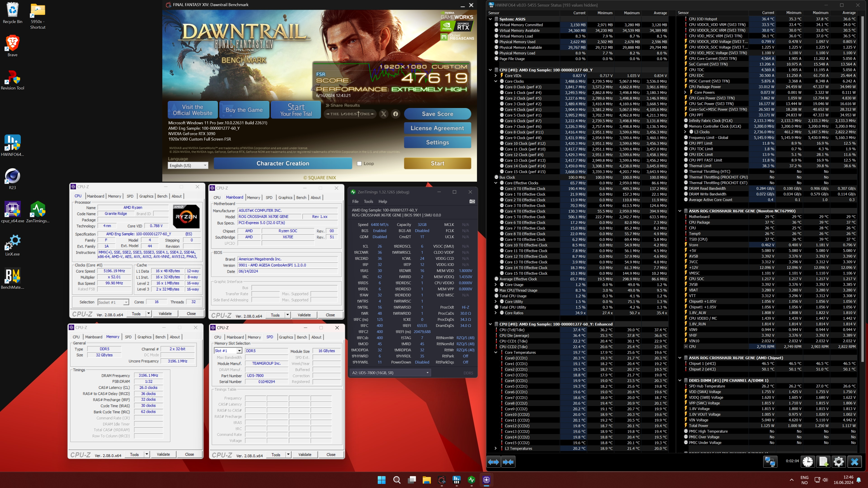The height and width of the screenshot is (488, 868).
Task: Select the CPU Package Power sensor row
Action: (x=770, y=87)
